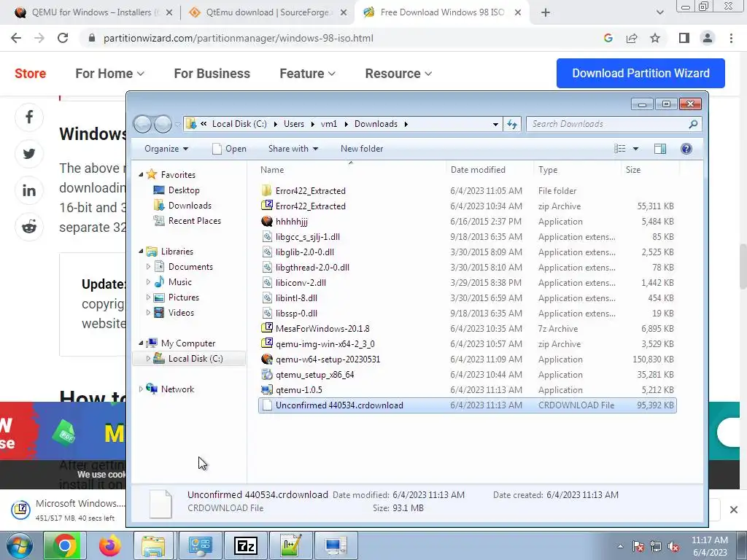Select Unconfirmed 440534.crdownload file
The height and width of the screenshot is (560, 747).
point(467,405)
